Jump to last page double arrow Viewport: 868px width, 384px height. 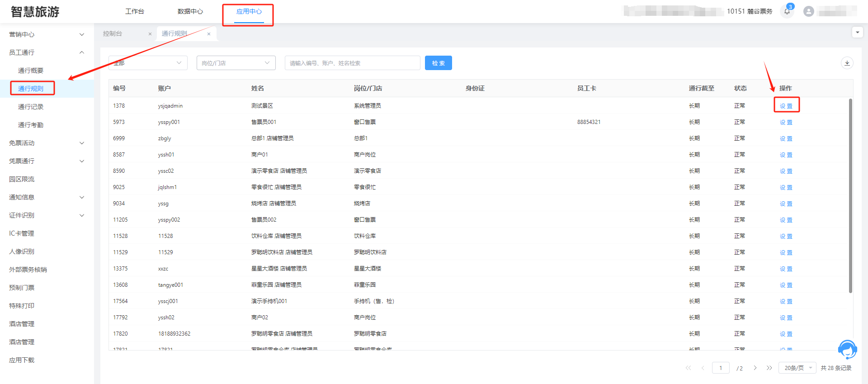point(769,368)
